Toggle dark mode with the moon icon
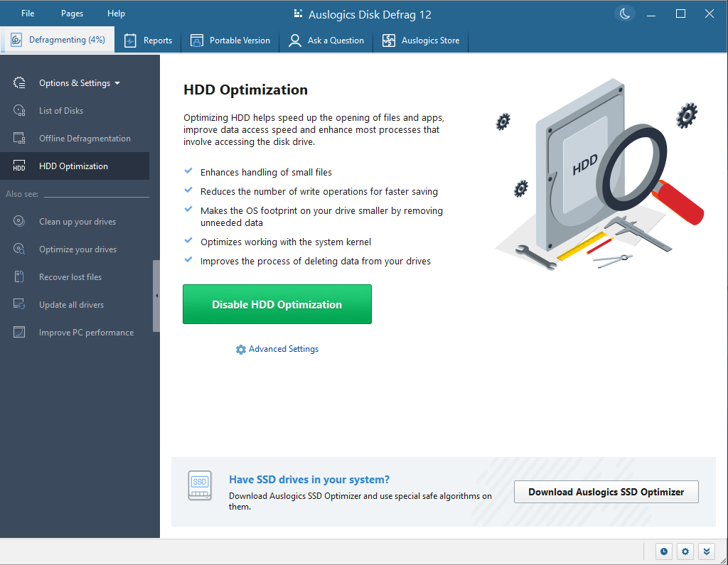The height and width of the screenshot is (565, 728). pos(624,13)
